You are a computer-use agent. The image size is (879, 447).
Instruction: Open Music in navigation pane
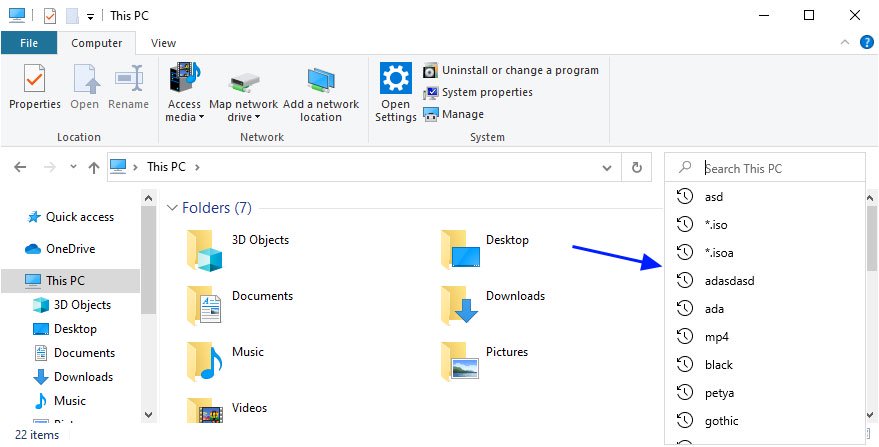pyautogui.click(x=59, y=402)
